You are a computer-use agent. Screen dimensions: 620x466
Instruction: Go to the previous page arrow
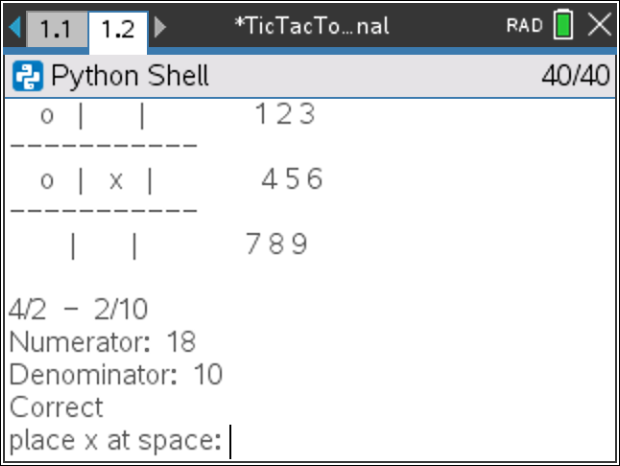pyautogui.click(x=13, y=27)
